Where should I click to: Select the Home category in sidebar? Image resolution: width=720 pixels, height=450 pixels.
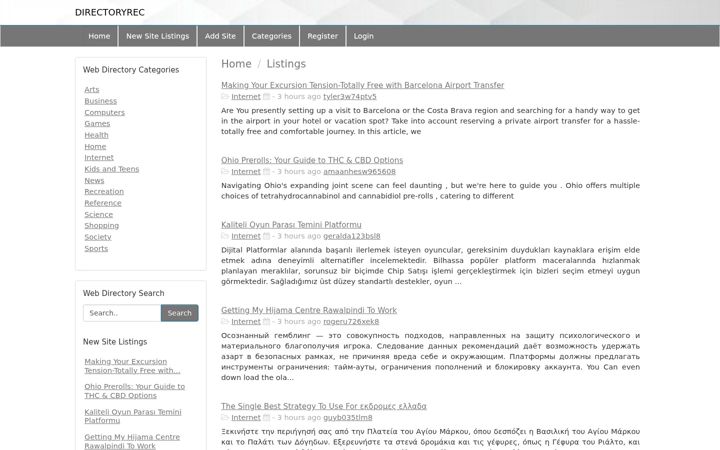pyautogui.click(x=95, y=146)
